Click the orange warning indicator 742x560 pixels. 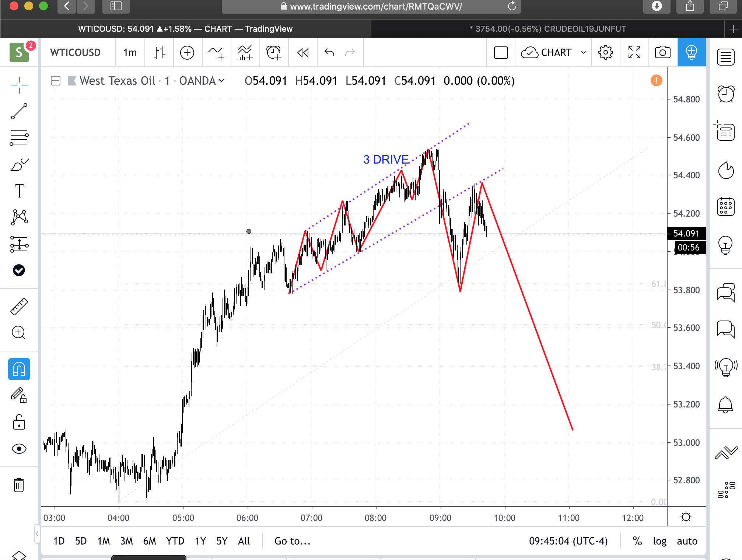tap(657, 80)
